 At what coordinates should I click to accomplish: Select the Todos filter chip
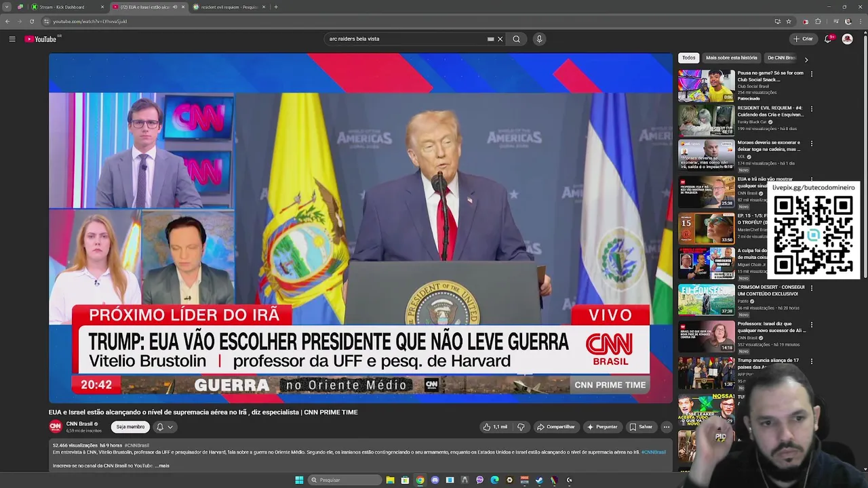point(689,58)
